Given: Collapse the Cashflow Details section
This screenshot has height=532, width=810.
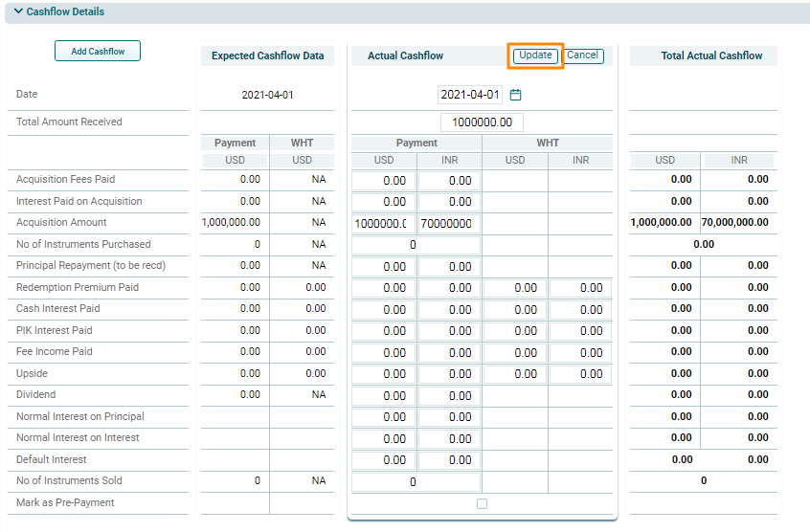Looking at the screenshot, I should 18,11.
